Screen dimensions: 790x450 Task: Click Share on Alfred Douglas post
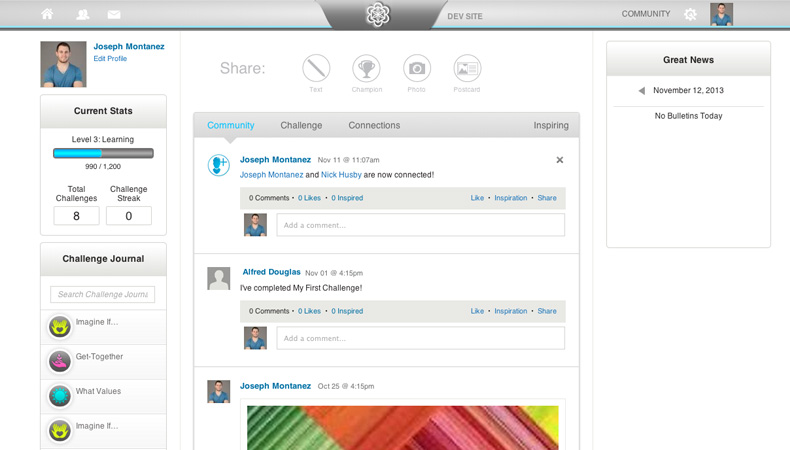coord(547,311)
